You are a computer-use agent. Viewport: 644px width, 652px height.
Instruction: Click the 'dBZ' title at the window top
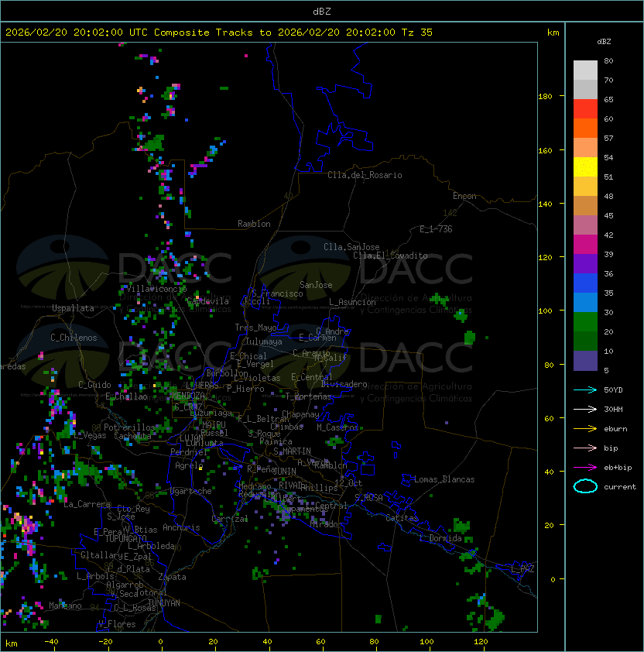click(x=322, y=11)
